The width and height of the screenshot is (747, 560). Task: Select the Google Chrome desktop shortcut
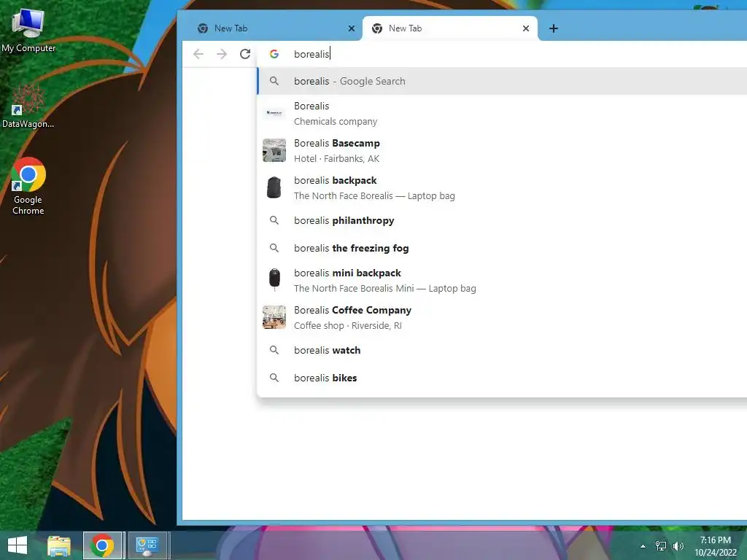pos(28,187)
